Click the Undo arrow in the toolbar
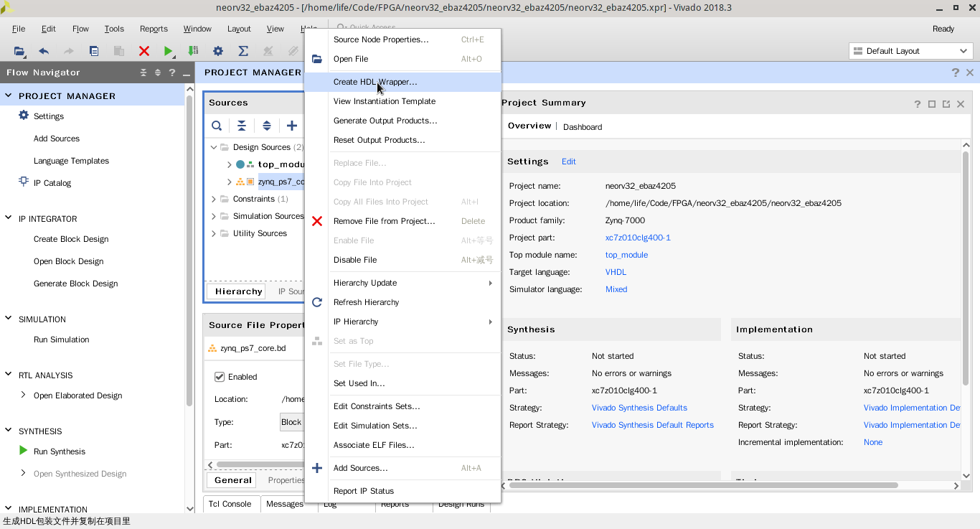This screenshot has height=529, width=980. tap(44, 51)
